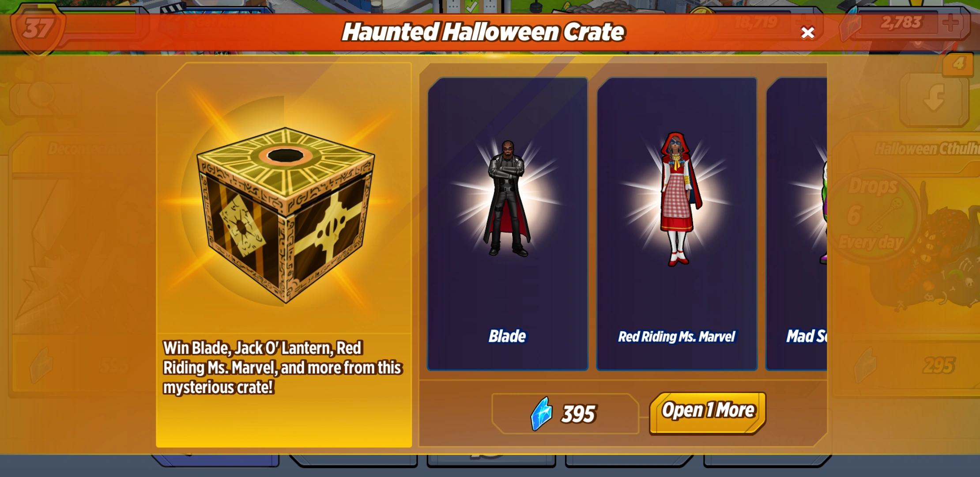
Task: Tap the crate description text
Action: [x=282, y=367]
